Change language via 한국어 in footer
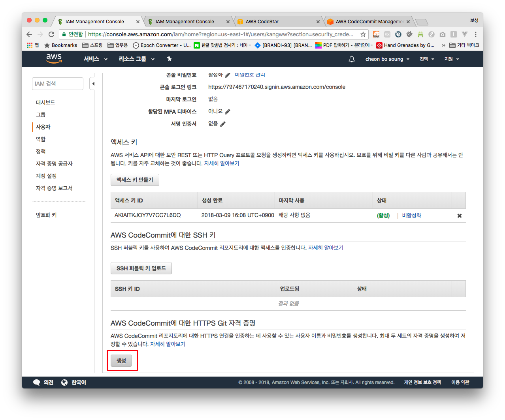 coord(74,382)
